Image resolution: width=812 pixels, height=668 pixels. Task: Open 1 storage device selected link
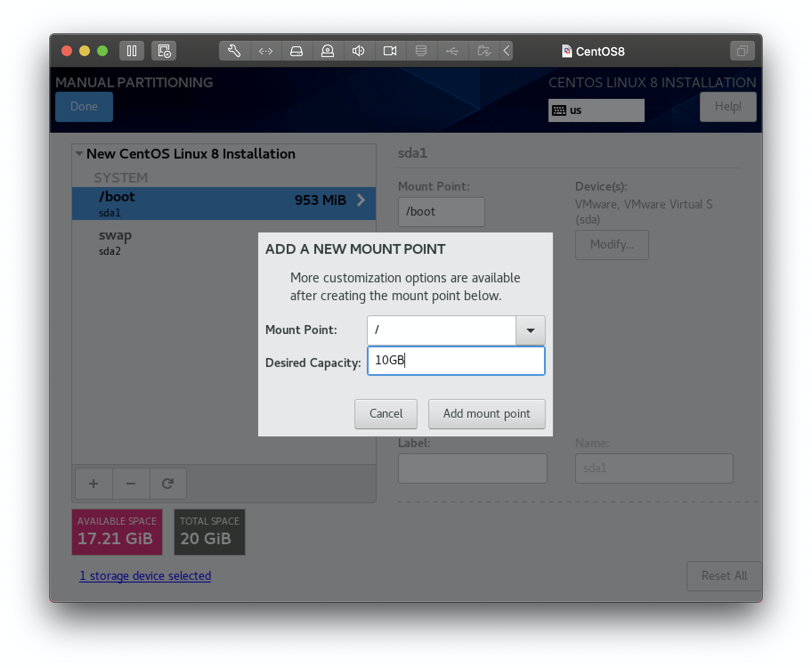click(145, 576)
